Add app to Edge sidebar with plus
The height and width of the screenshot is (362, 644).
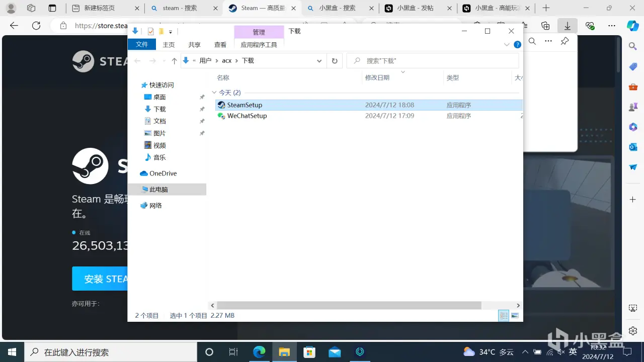633,199
